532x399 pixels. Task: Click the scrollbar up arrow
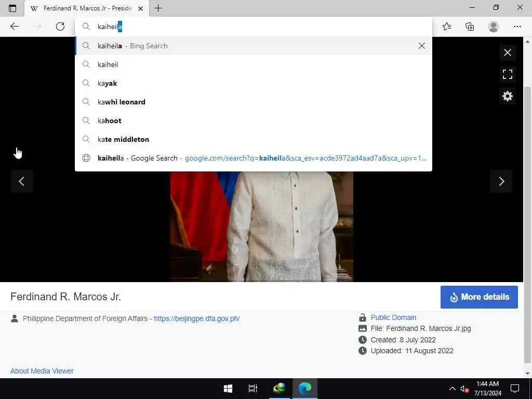[x=527, y=42]
